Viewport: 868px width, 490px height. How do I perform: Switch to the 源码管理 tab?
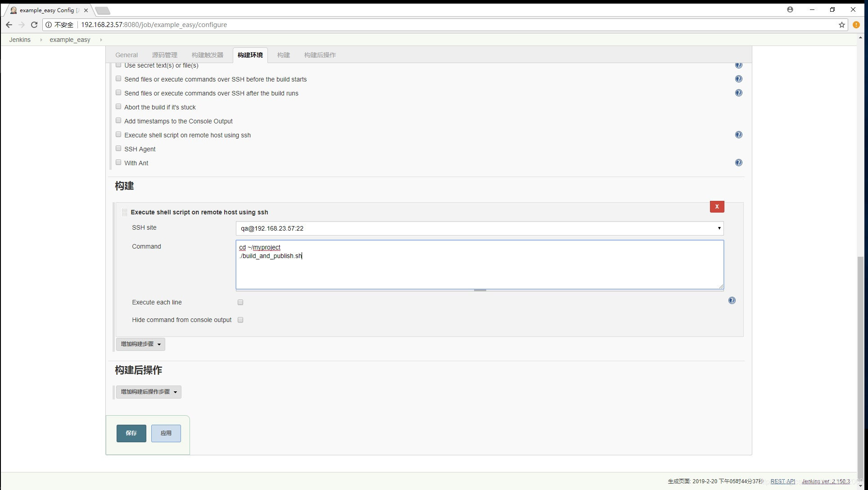[x=165, y=55]
